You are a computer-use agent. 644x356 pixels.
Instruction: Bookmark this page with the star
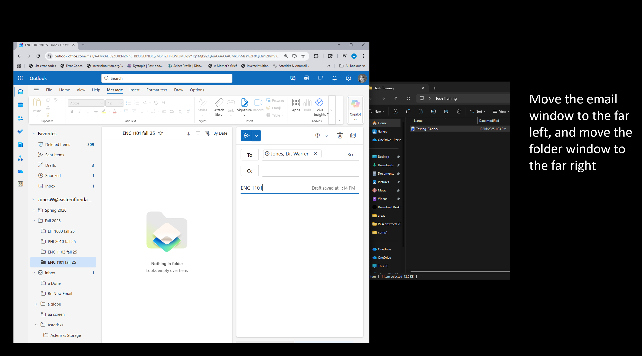coord(303,56)
